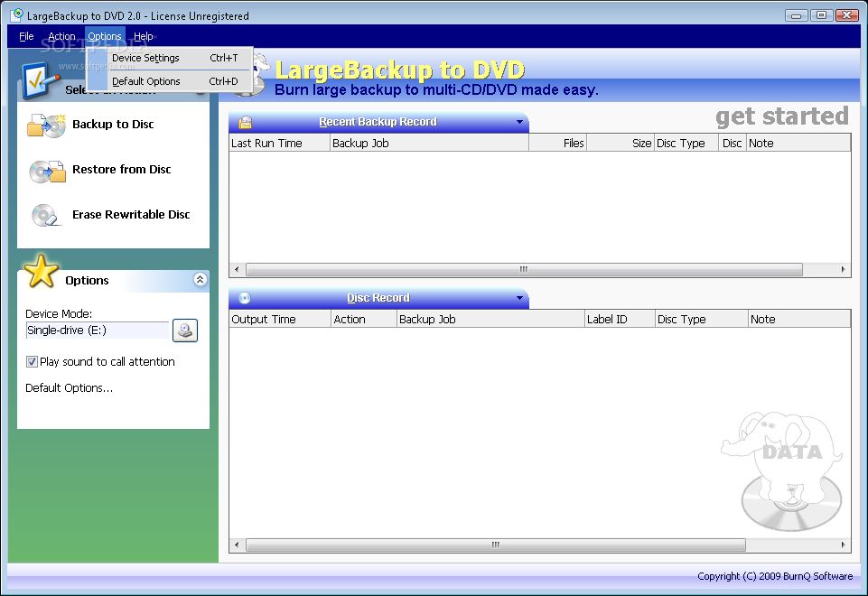
Task: Click Disc Record horizontal scrollbar thumb
Action: point(496,545)
